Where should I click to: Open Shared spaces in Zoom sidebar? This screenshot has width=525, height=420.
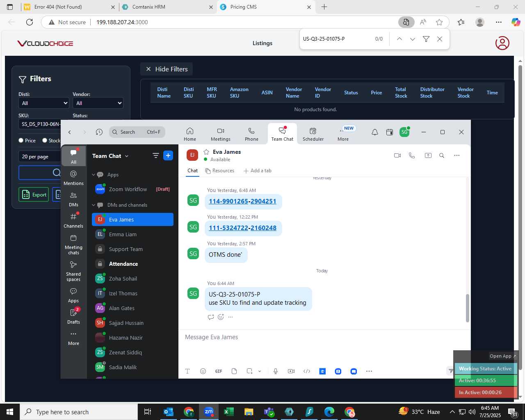point(73,271)
